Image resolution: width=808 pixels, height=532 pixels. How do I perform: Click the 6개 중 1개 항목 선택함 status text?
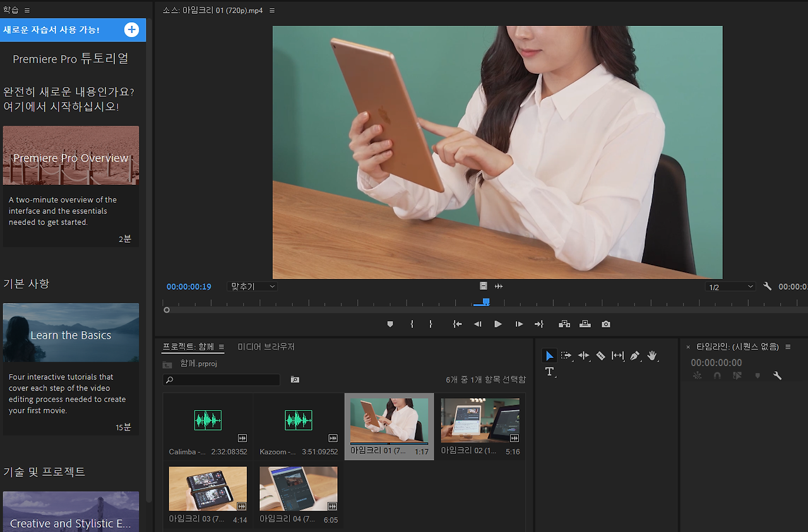click(x=485, y=380)
